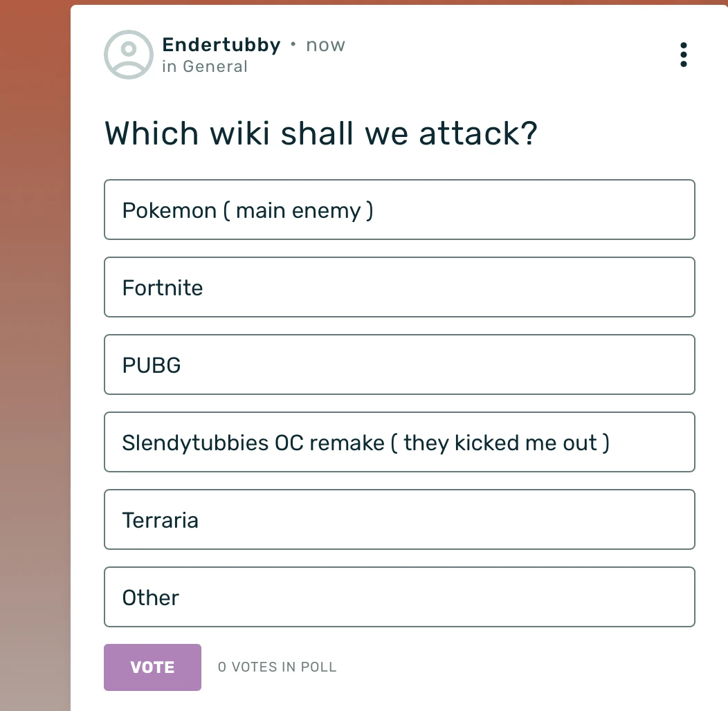The height and width of the screenshot is (711, 728).
Task: Click the 'now' post timestamp
Action: [x=325, y=45]
